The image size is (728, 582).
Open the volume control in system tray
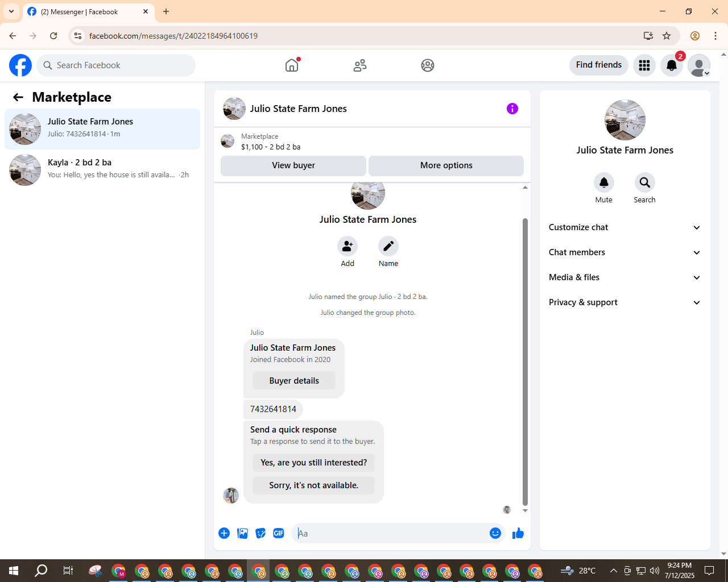click(x=655, y=571)
